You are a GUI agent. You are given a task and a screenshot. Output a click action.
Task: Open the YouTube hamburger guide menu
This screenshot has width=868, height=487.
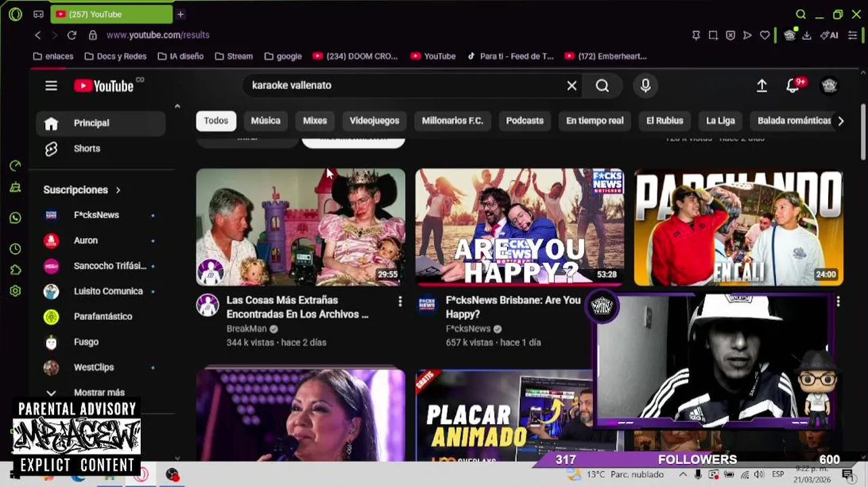(51, 85)
